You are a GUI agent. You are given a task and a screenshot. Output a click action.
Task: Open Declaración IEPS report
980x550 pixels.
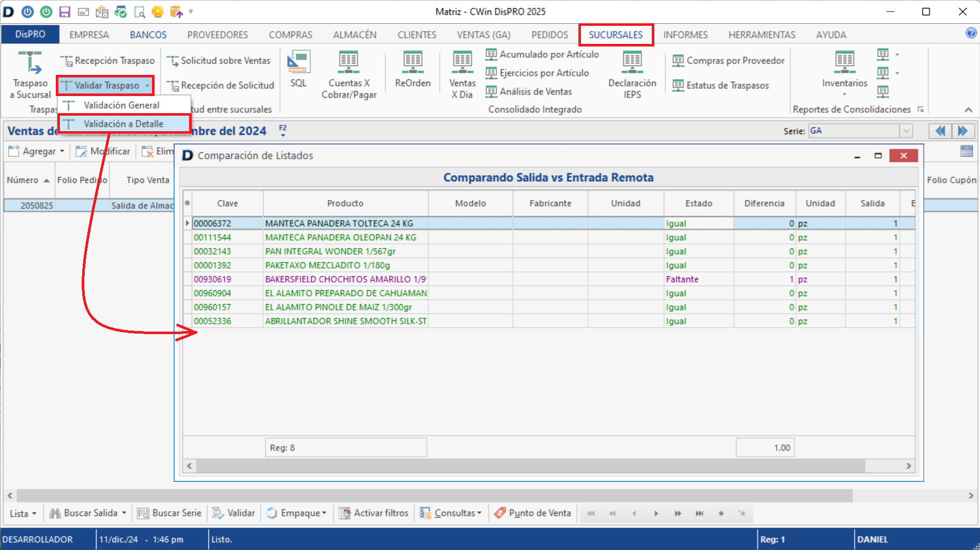(632, 75)
